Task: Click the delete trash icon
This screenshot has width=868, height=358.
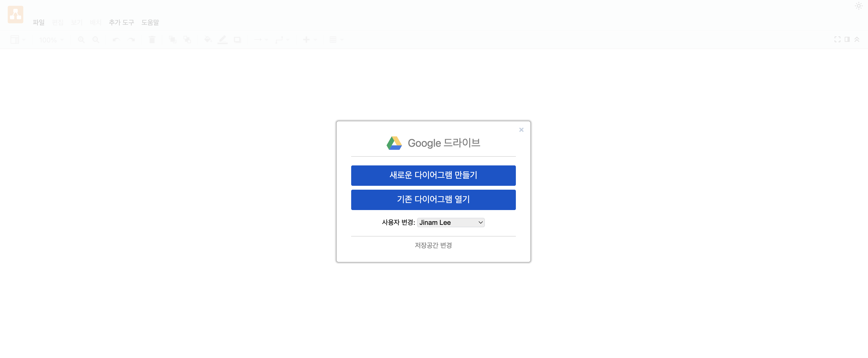Action: 152,40
